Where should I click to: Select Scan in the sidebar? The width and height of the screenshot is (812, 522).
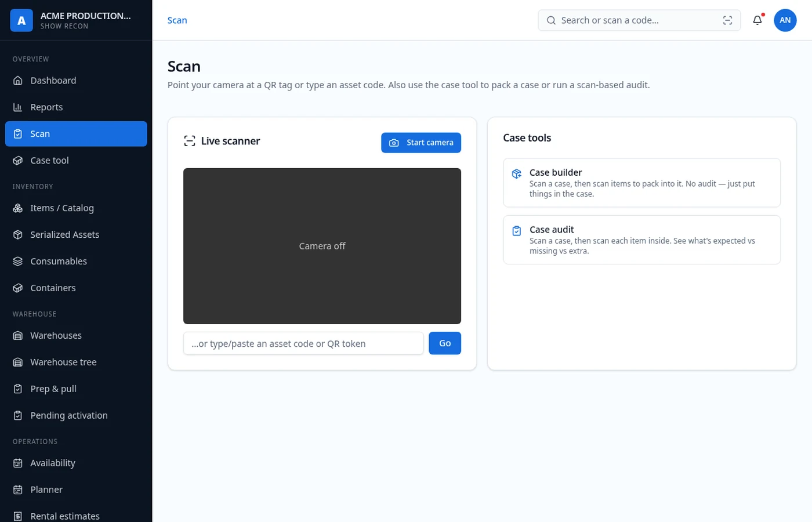[x=76, y=134]
